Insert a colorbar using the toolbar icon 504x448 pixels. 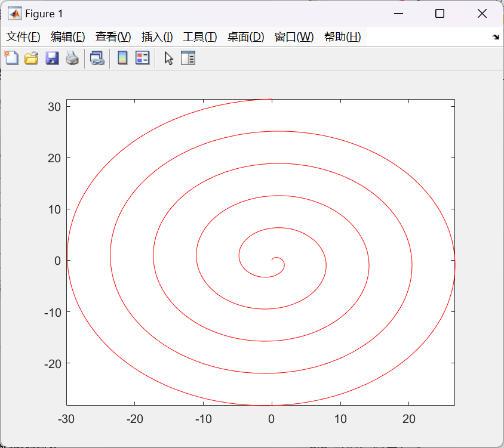coord(122,58)
